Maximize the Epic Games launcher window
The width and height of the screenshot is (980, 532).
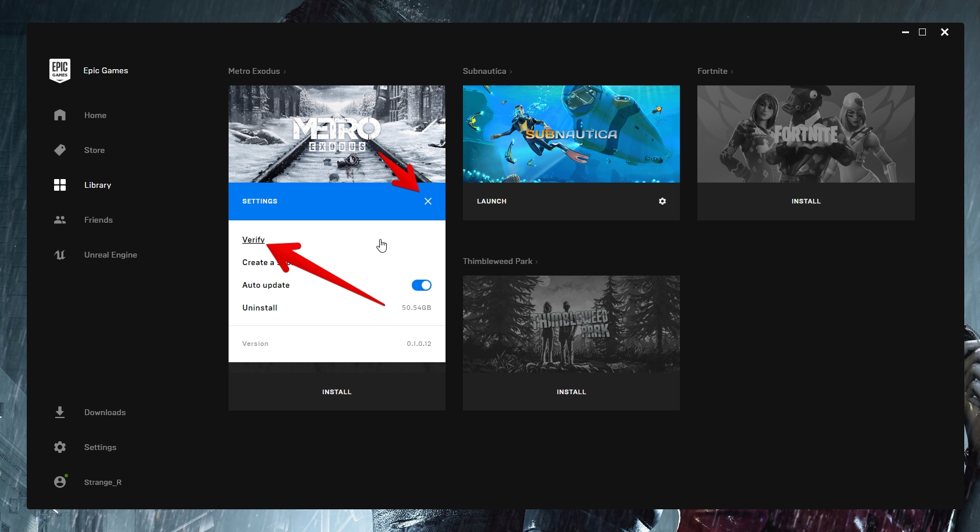[x=922, y=32]
